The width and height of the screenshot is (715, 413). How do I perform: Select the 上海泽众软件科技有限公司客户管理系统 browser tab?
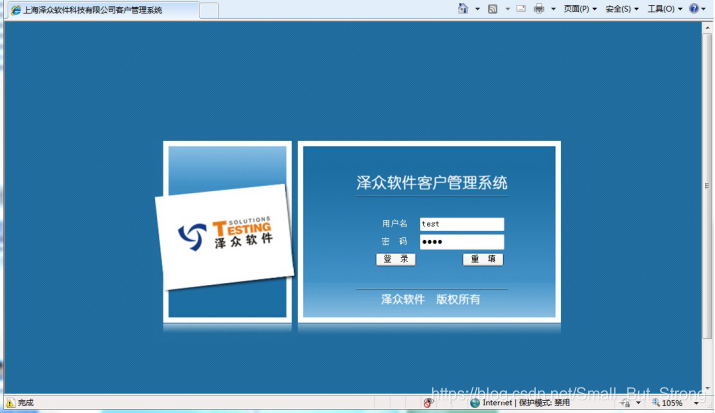point(104,10)
